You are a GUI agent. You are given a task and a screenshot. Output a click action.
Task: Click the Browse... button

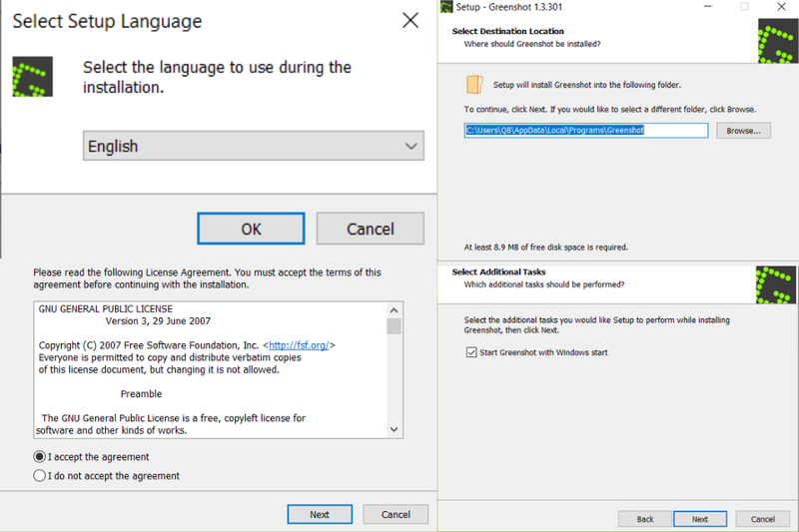[743, 131]
